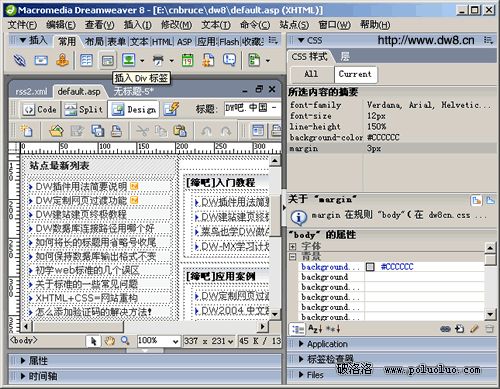Click the All button in CSS panel
This screenshot has width=500, height=389.
click(312, 74)
